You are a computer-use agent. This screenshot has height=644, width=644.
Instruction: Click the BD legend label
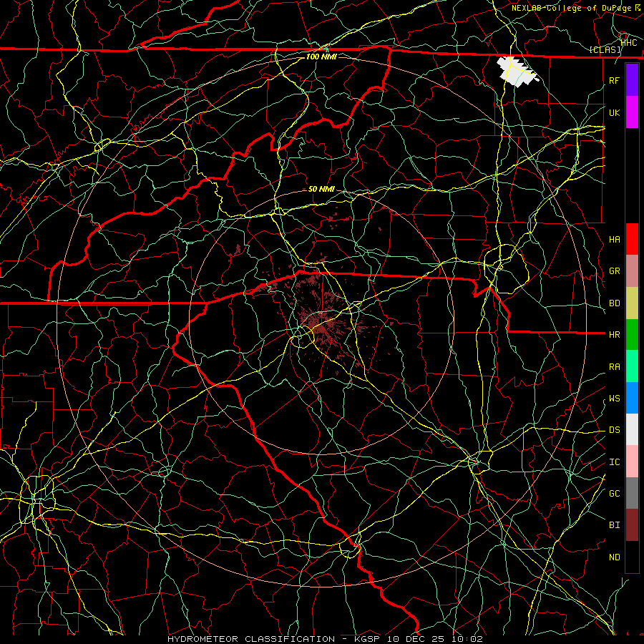(615, 303)
